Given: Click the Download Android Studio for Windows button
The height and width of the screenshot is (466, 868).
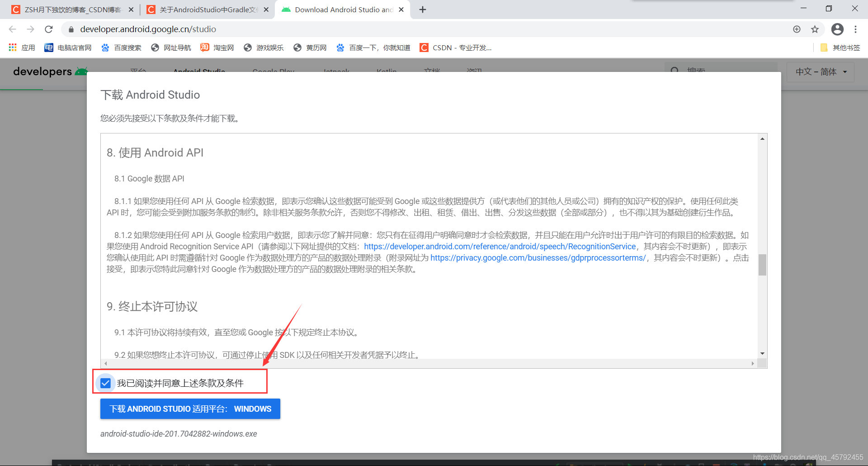Looking at the screenshot, I should click(190, 409).
